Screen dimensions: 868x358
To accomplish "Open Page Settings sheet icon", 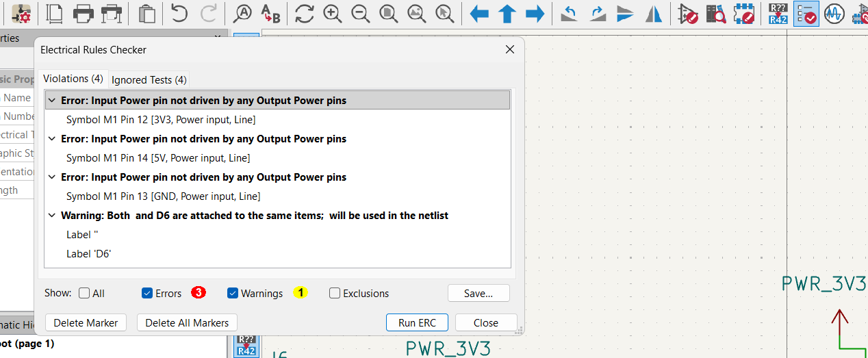I will 54,13.
